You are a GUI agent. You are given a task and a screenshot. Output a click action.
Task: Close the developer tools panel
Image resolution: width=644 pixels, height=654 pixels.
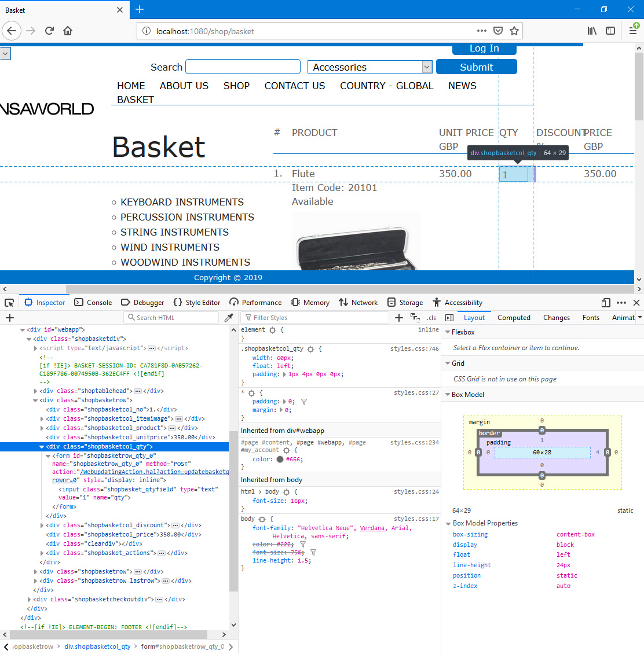(x=636, y=303)
